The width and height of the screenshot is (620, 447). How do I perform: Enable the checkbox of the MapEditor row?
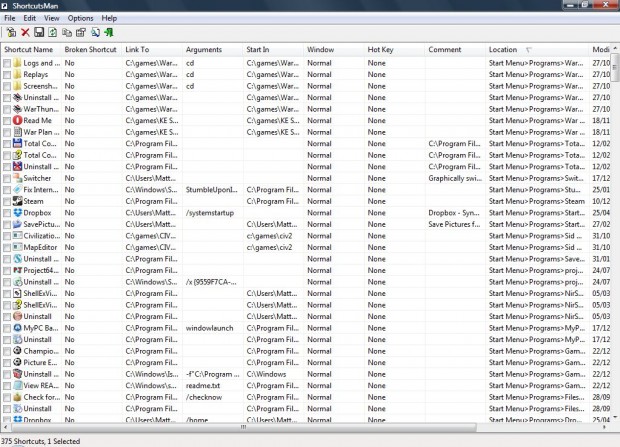[7, 248]
